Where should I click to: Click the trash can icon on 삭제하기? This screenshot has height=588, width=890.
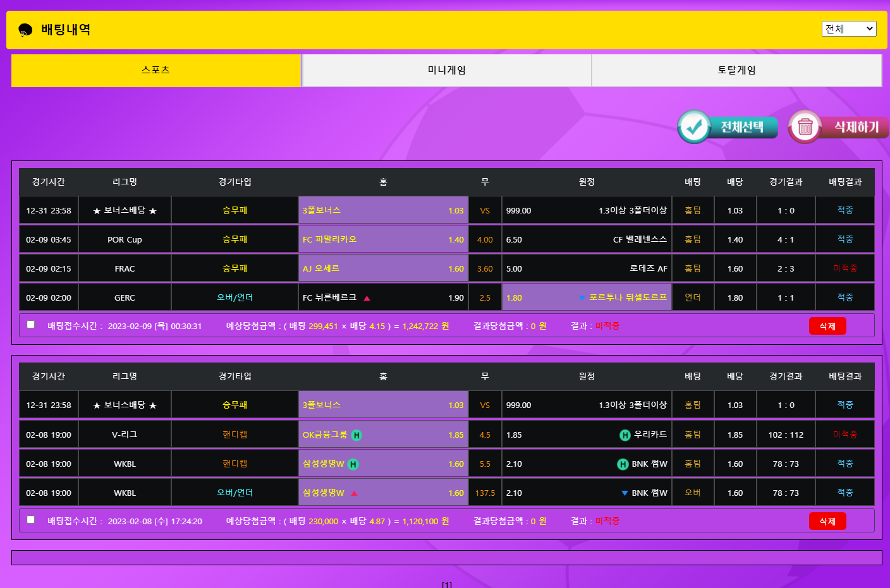point(805,127)
